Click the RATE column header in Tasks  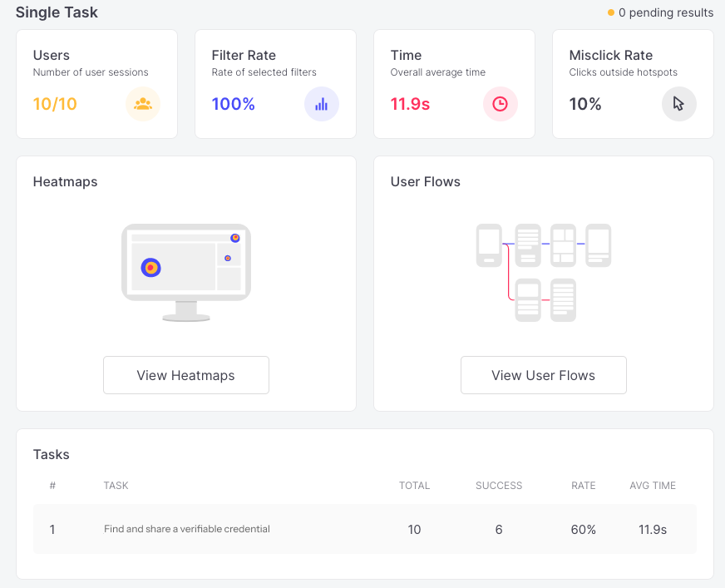pos(583,486)
